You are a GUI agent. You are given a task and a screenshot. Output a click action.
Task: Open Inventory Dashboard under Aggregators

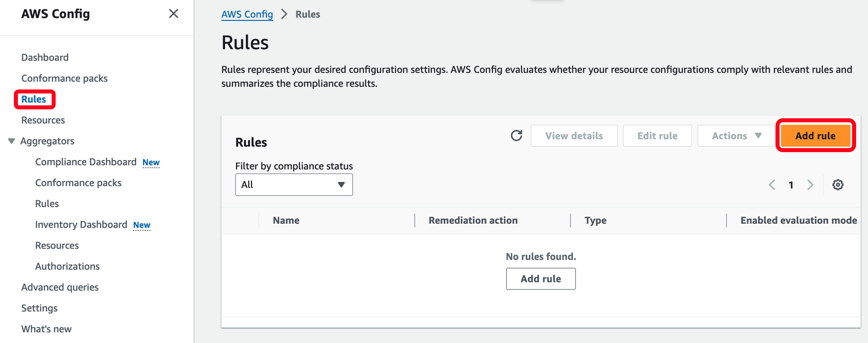[x=81, y=225]
